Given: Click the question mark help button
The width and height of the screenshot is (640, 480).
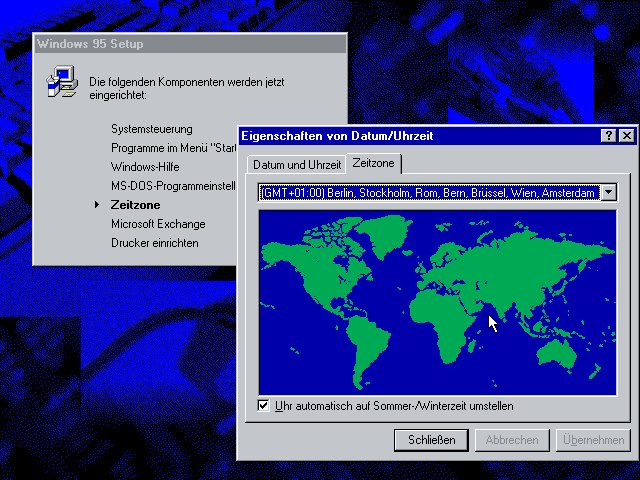Looking at the screenshot, I should 608,136.
